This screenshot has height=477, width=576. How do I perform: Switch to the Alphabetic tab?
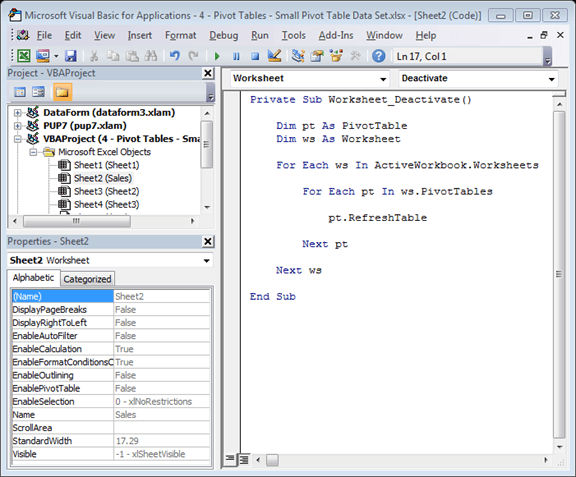(x=33, y=278)
